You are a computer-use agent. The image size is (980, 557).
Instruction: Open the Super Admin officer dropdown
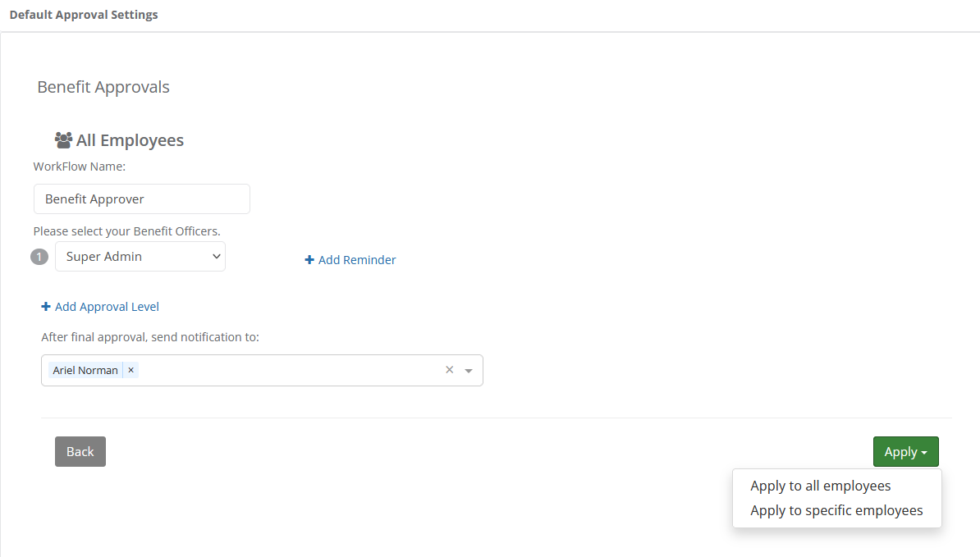[140, 257]
